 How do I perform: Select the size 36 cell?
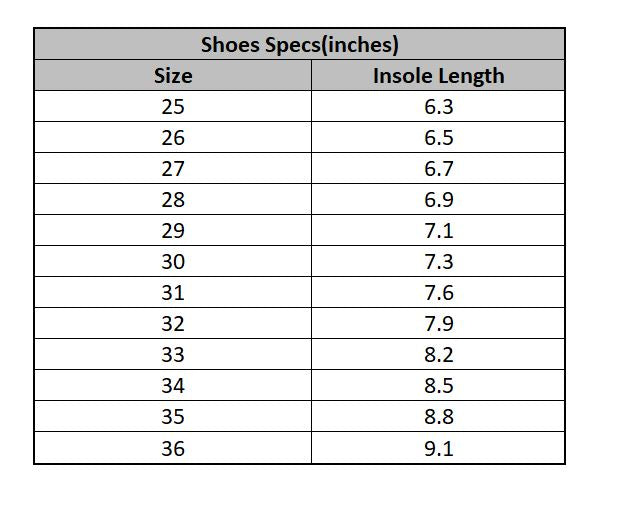point(173,448)
